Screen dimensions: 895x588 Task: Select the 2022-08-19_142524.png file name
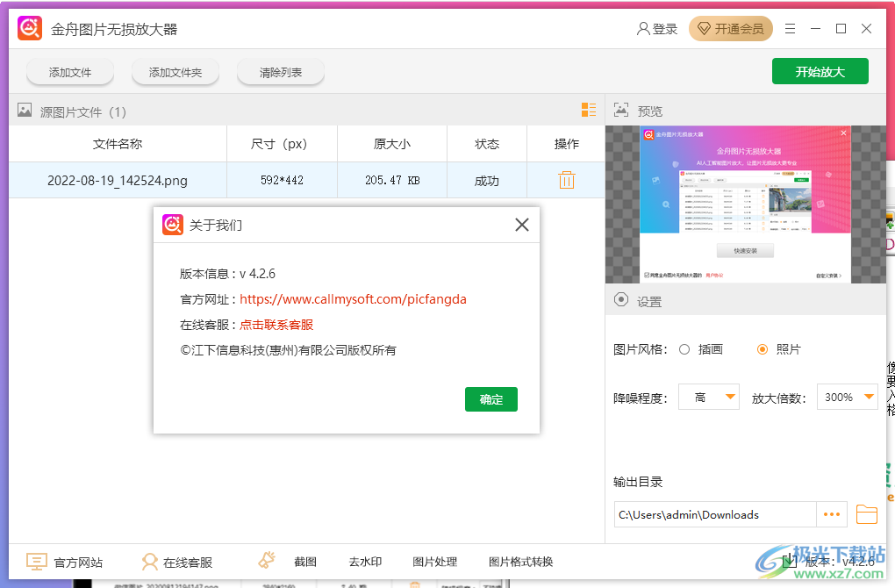118,181
